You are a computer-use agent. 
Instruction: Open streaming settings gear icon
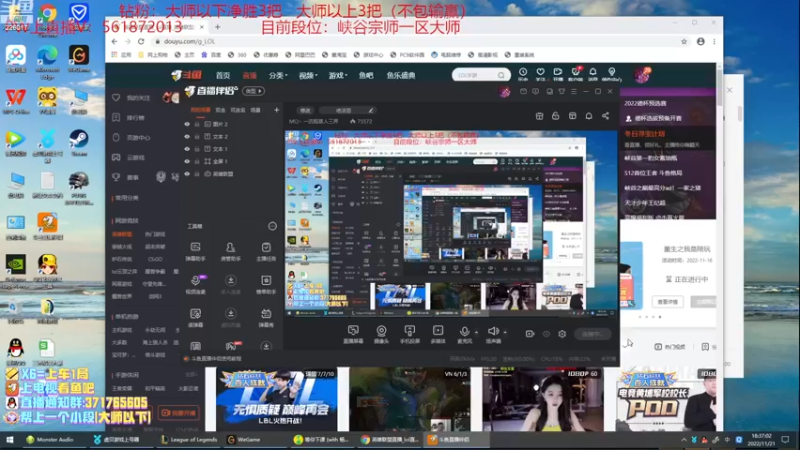[562, 334]
